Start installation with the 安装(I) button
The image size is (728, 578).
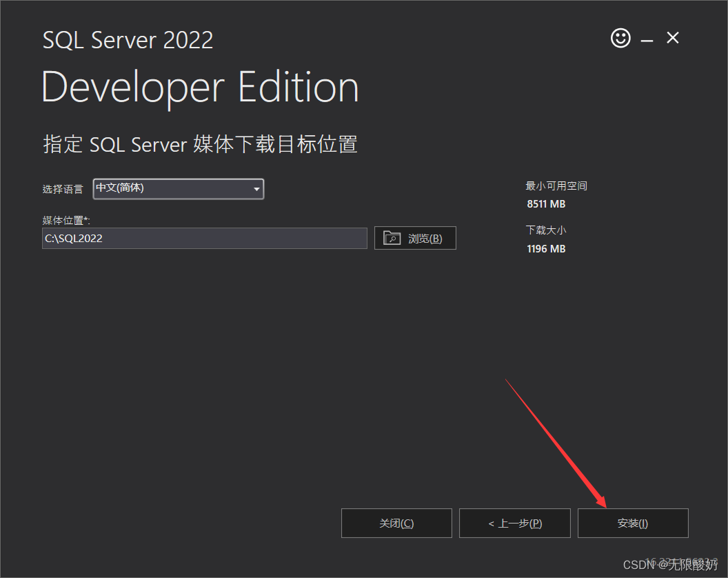(633, 524)
